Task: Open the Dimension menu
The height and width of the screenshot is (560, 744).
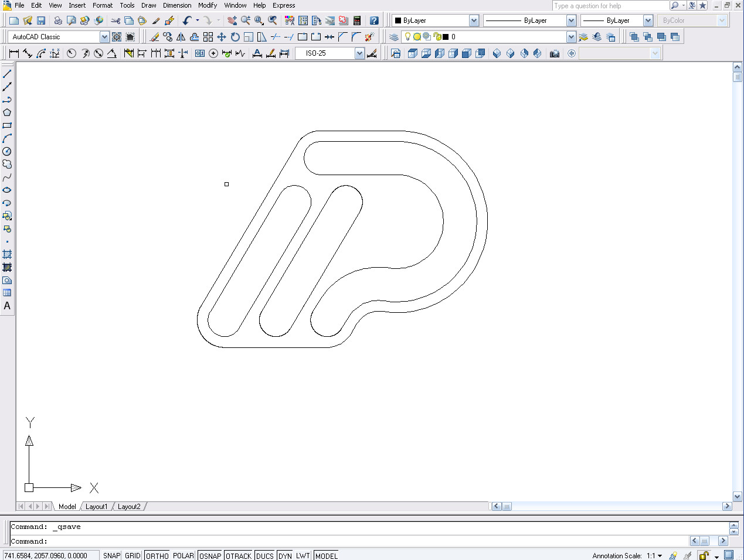Action: [177, 5]
